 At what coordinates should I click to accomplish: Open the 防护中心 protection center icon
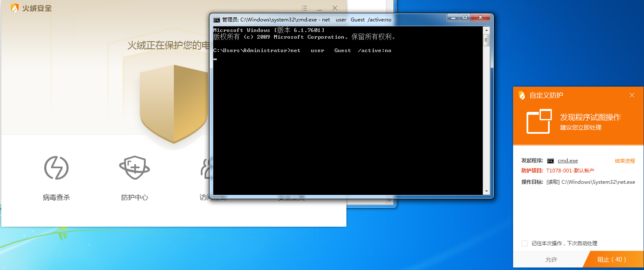click(134, 167)
